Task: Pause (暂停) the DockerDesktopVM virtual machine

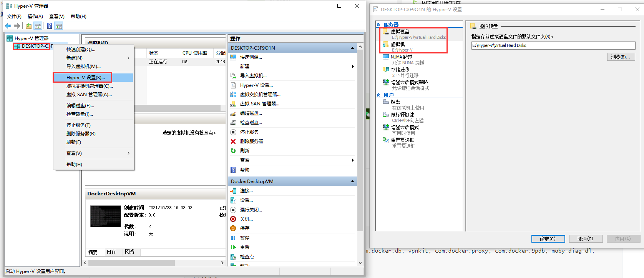Action: tap(244, 238)
